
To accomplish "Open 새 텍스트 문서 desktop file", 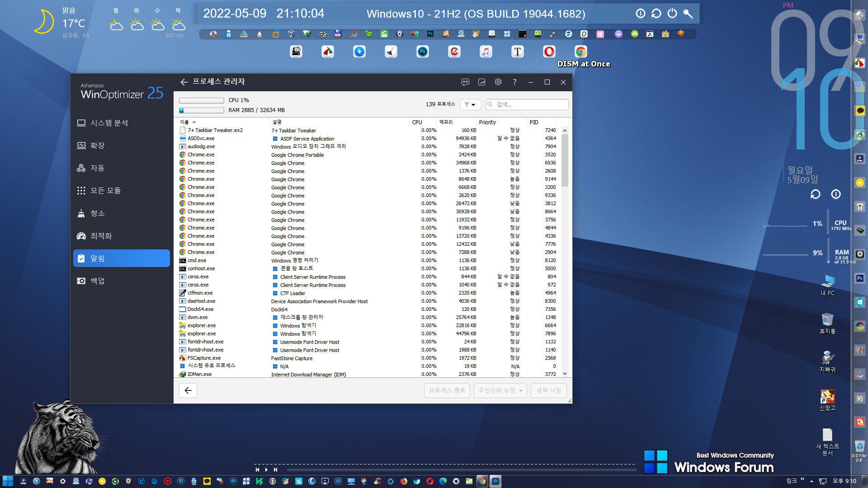I will coord(828,442).
